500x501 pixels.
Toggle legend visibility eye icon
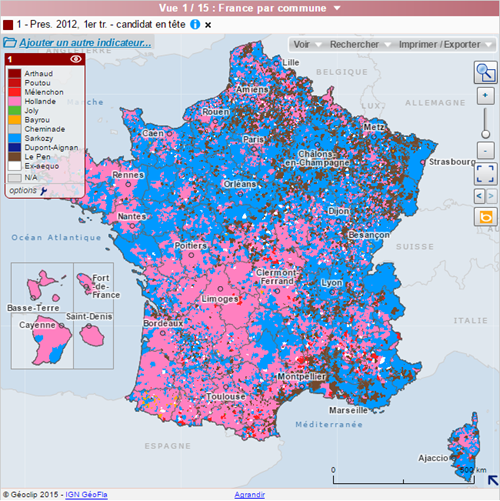(76, 59)
